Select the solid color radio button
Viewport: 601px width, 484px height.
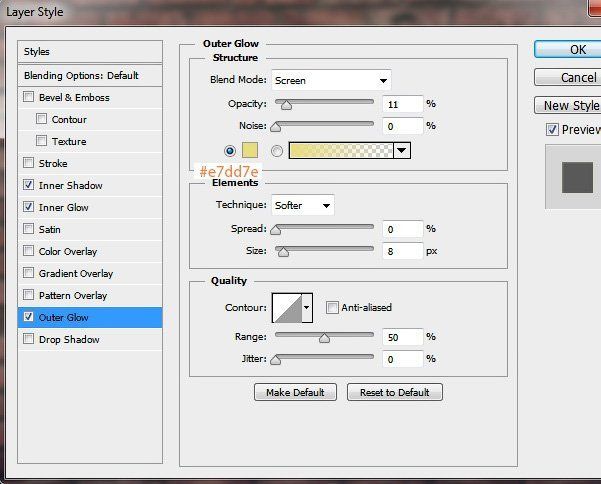point(230,150)
